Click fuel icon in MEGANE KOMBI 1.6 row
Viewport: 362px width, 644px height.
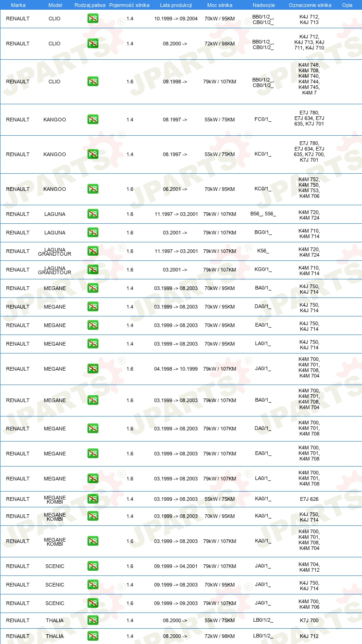click(93, 541)
